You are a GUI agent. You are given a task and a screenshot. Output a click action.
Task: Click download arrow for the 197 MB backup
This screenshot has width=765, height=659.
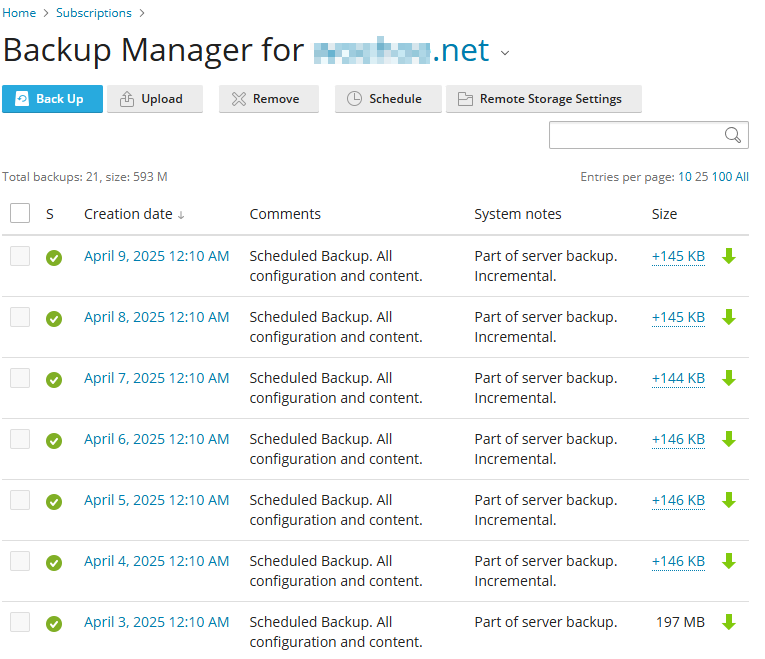pos(729,622)
